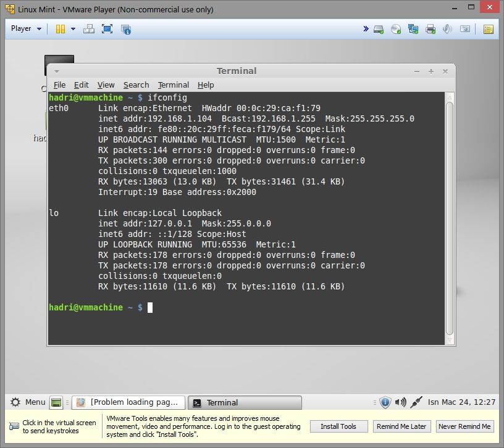Open the Linux Mint Menu button
This screenshot has height=448, width=504.
(27, 402)
